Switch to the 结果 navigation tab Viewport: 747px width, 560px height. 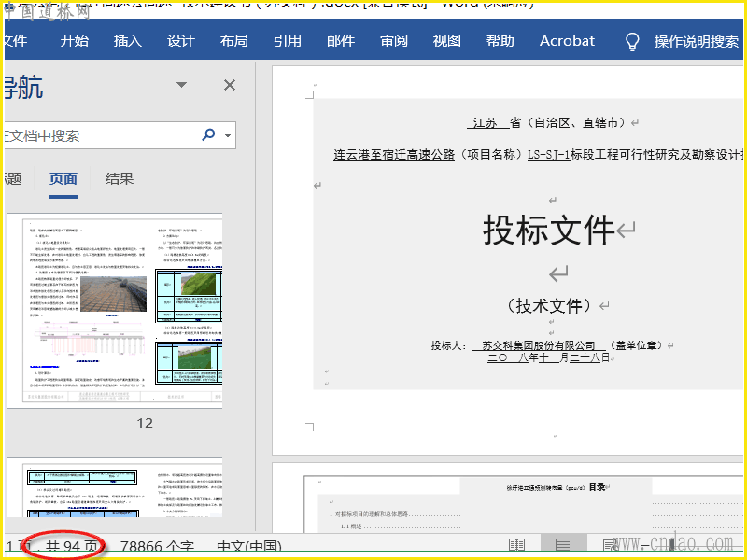coord(120,179)
